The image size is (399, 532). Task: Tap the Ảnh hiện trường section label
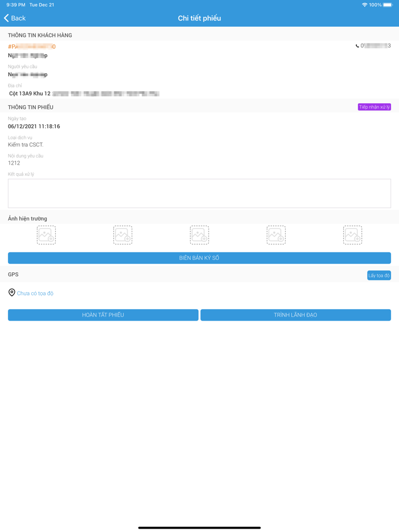pos(27,219)
